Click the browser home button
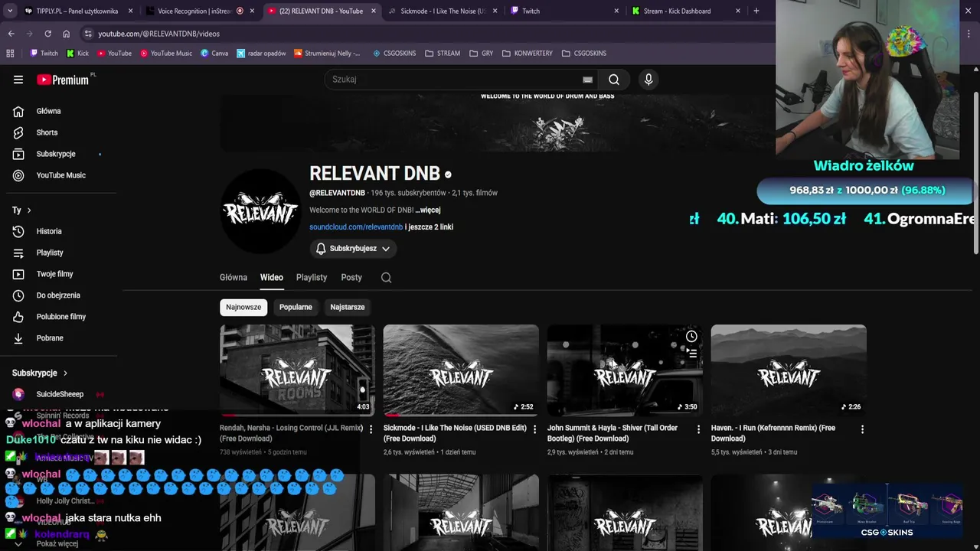The height and width of the screenshot is (551, 980). (x=66, y=34)
